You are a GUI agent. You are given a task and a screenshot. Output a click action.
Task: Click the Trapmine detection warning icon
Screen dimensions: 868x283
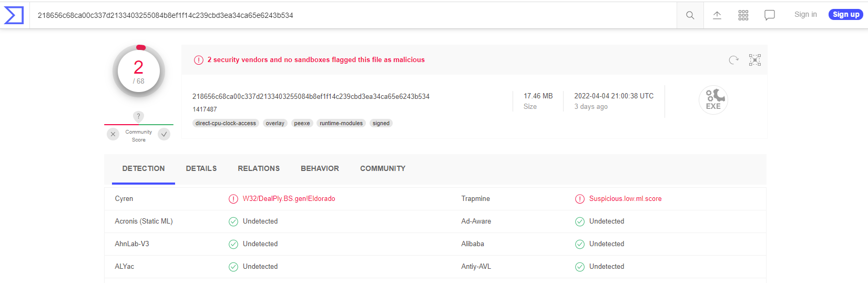580,199
